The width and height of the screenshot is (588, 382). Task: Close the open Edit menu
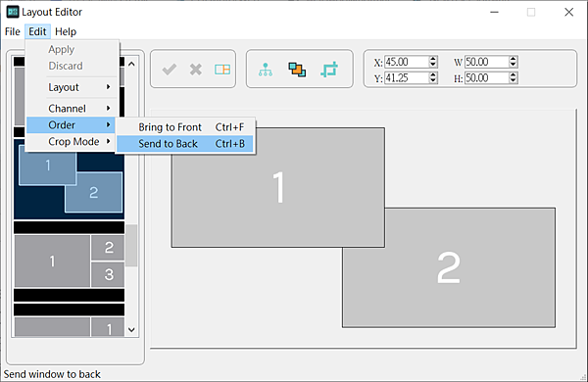(x=37, y=31)
